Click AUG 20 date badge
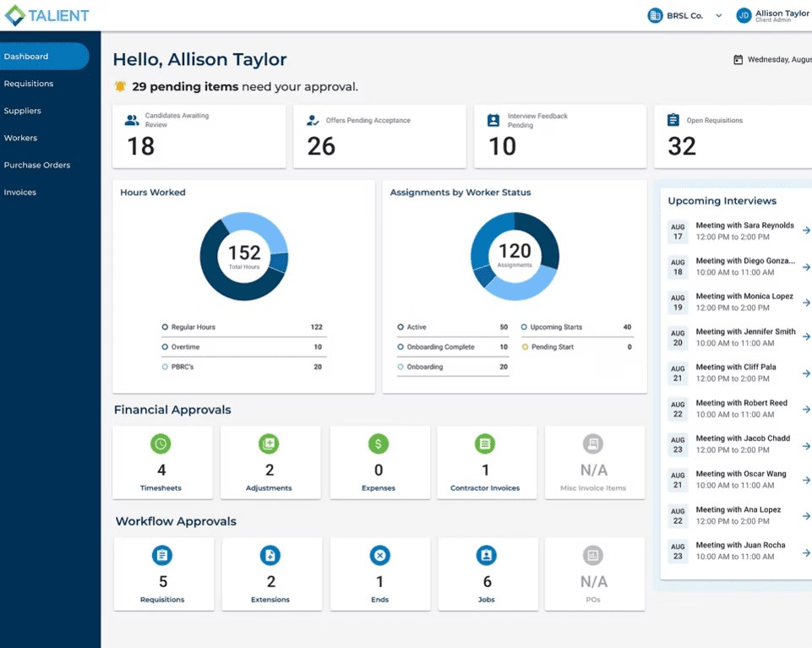The image size is (812, 648). click(678, 338)
